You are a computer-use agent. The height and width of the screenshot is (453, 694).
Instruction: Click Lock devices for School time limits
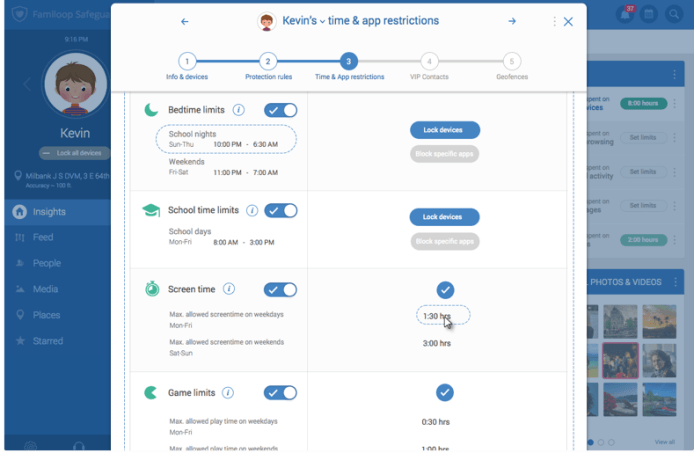(x=444, y=217)
